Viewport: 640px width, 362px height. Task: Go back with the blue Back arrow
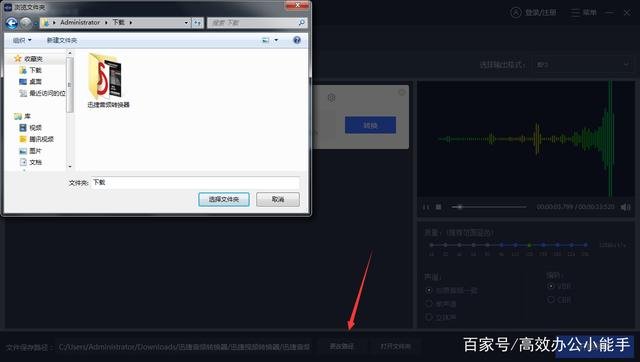11,23
